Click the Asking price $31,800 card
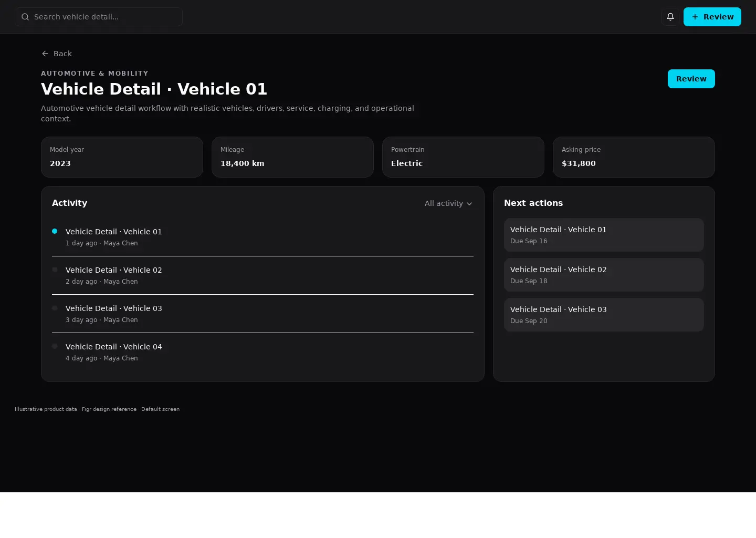This screenshot has height=538, width=756. click(x=634, y=157)
